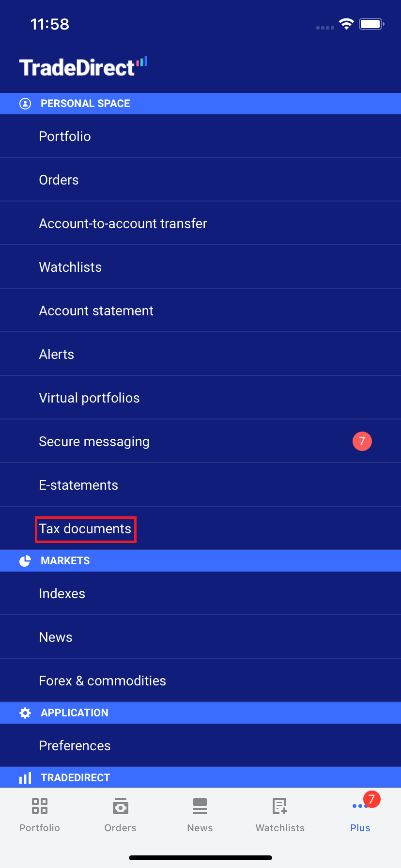Tap the Application gear icon
Screen dimensions: 401x868
click(x=25, y=713)
